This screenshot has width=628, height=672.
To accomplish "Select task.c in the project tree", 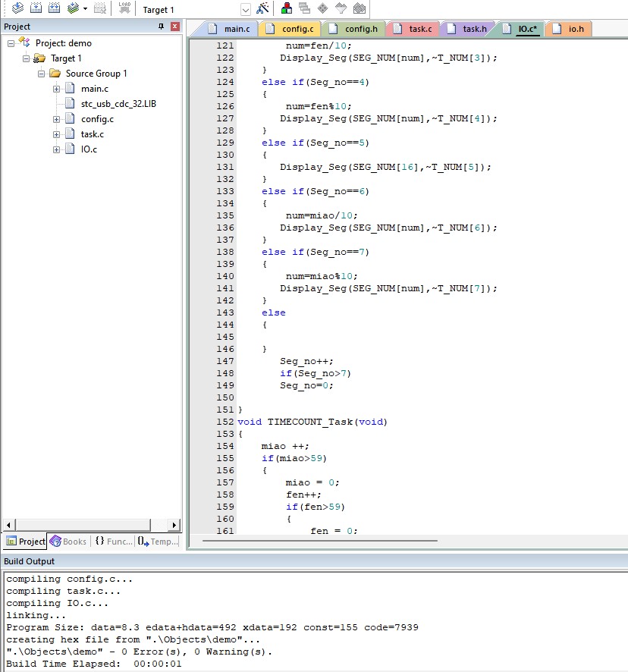I will (x=93, y=134).
